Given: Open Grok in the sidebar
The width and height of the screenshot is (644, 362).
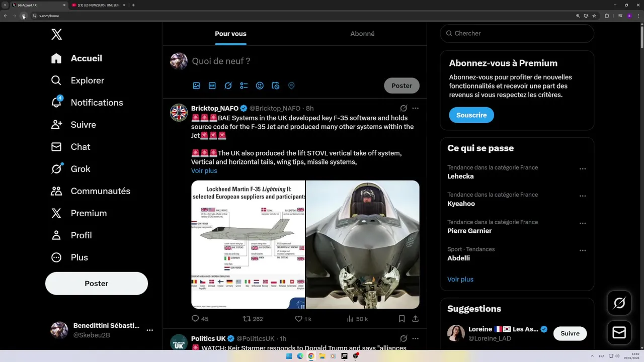Looking at the screenshot, I should click(x=70, y=169).
